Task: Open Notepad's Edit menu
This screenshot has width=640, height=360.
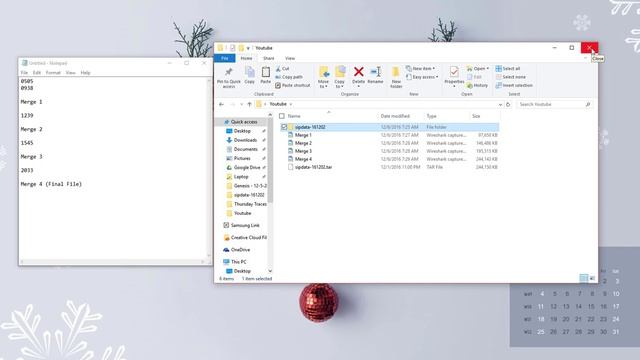Action: [x=37, y=73]
